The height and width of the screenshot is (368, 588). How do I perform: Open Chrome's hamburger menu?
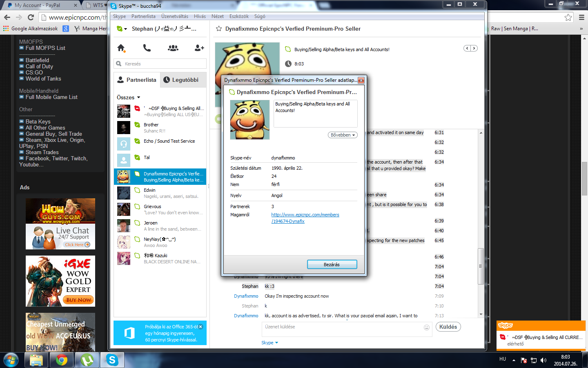pos(581,17)
